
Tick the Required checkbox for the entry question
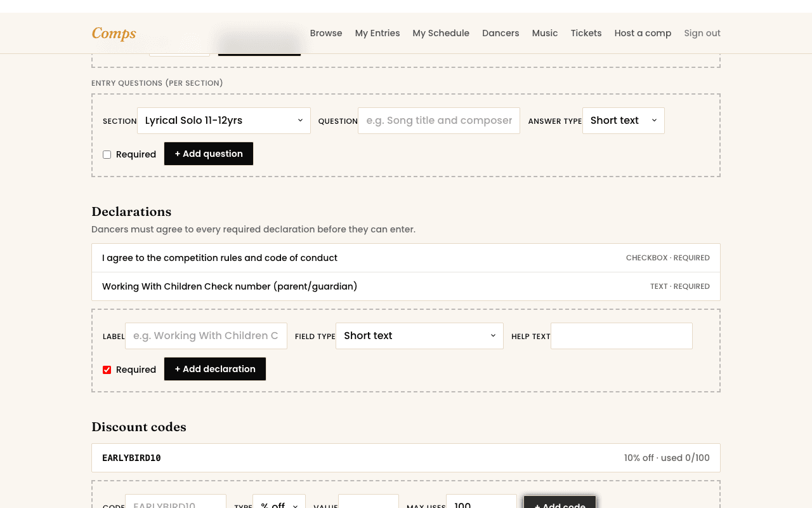click(107, 154)
